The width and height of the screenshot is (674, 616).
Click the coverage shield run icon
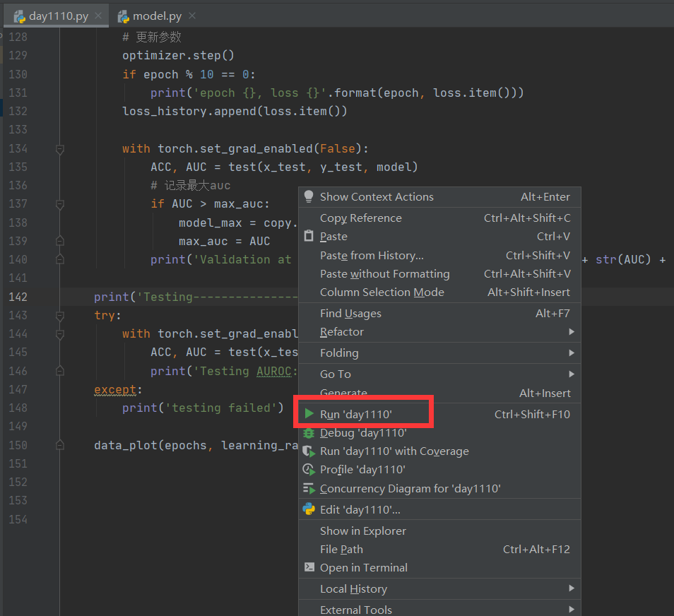(x=309, y=451)
